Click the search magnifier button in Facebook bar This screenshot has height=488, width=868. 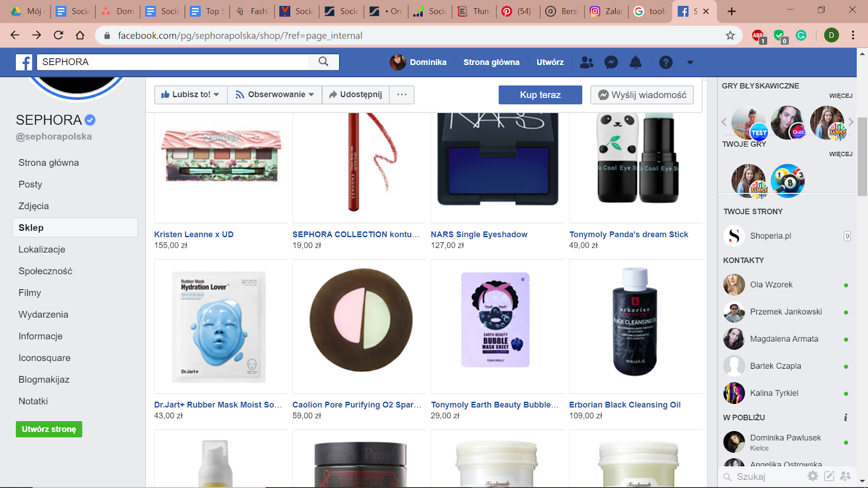click(x=323, y=62)
